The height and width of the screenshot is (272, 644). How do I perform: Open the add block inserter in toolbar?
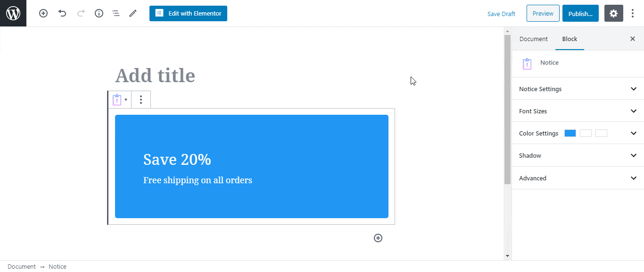pyautogui.click(x=43, y=14)
